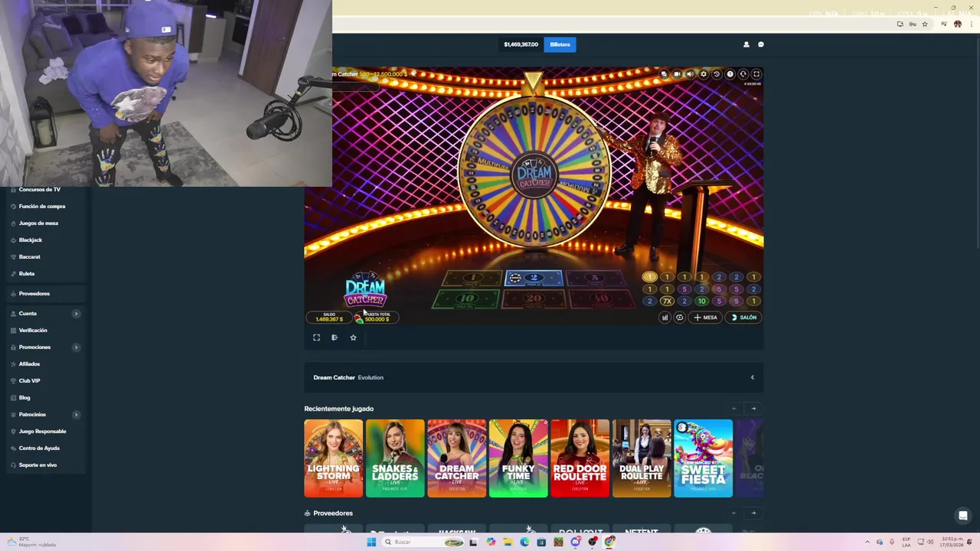Open the Verificación sidebar link
980x551 pixels.
32,330
